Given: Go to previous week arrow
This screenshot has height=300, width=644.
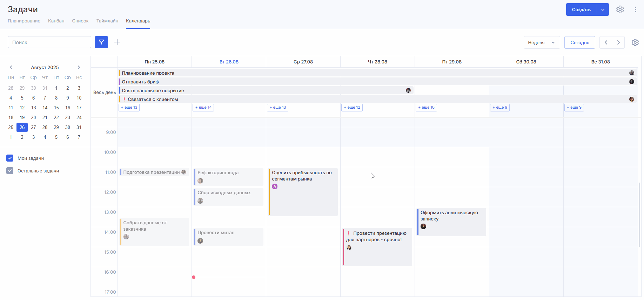Looking at the screenshot, I should [x=606, y=42].
